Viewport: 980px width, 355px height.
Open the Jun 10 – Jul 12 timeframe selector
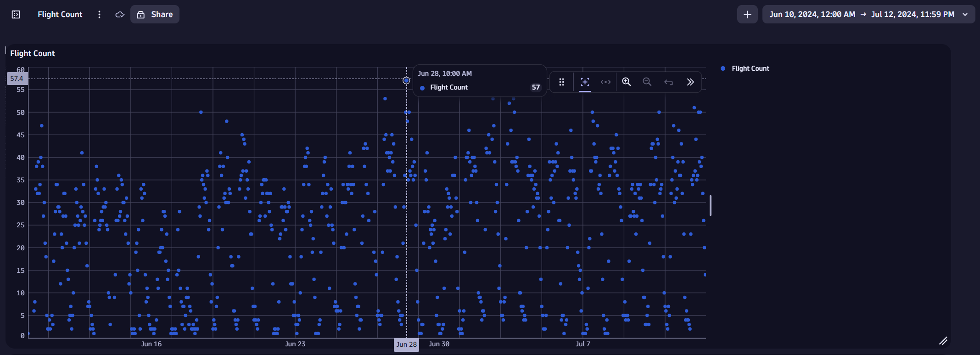[x=868, y=14]
